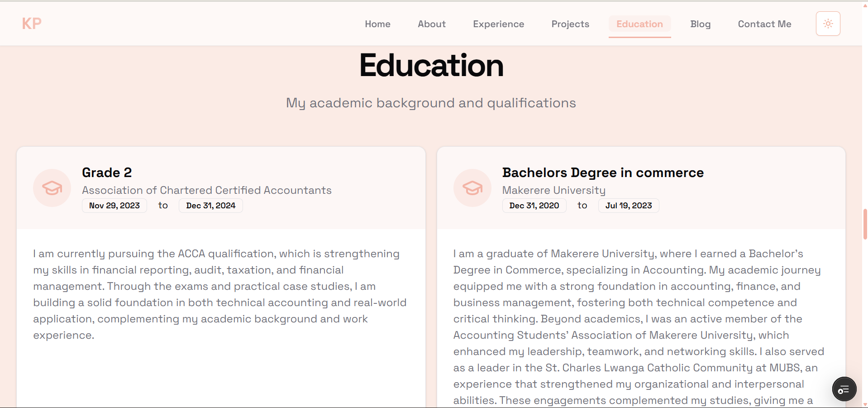This screenshot has height=408, width=868.
Task: Open the floating menu button at bottom right
Action: point(844,389)
